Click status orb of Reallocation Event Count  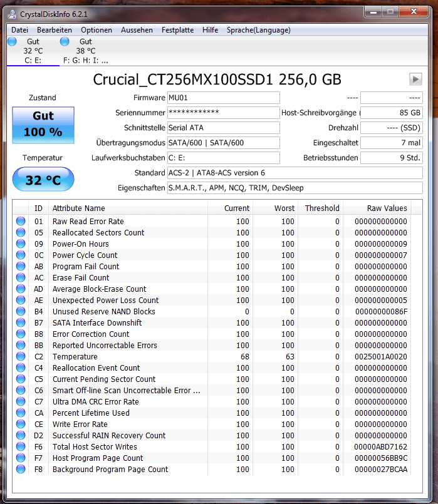tap(21, 368)
